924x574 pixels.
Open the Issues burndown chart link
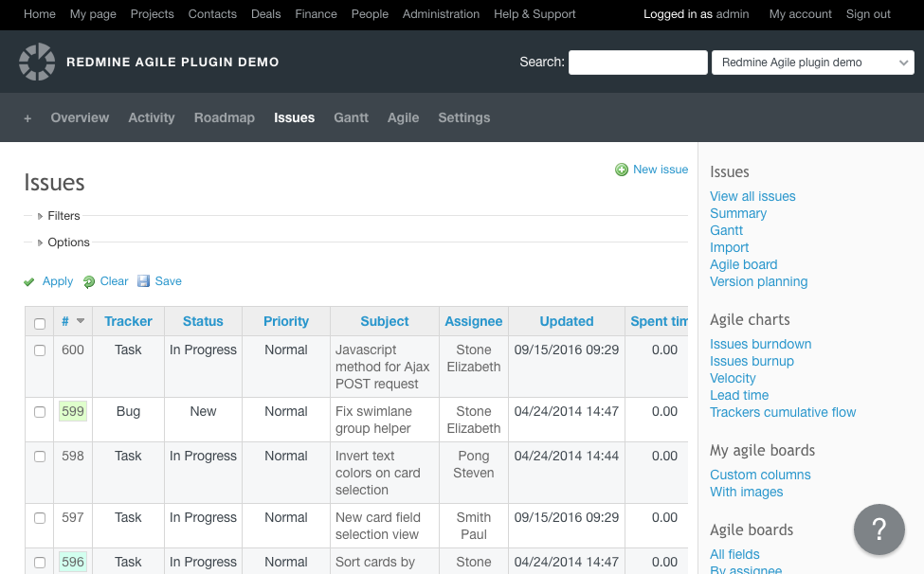(x=760, y=344)
